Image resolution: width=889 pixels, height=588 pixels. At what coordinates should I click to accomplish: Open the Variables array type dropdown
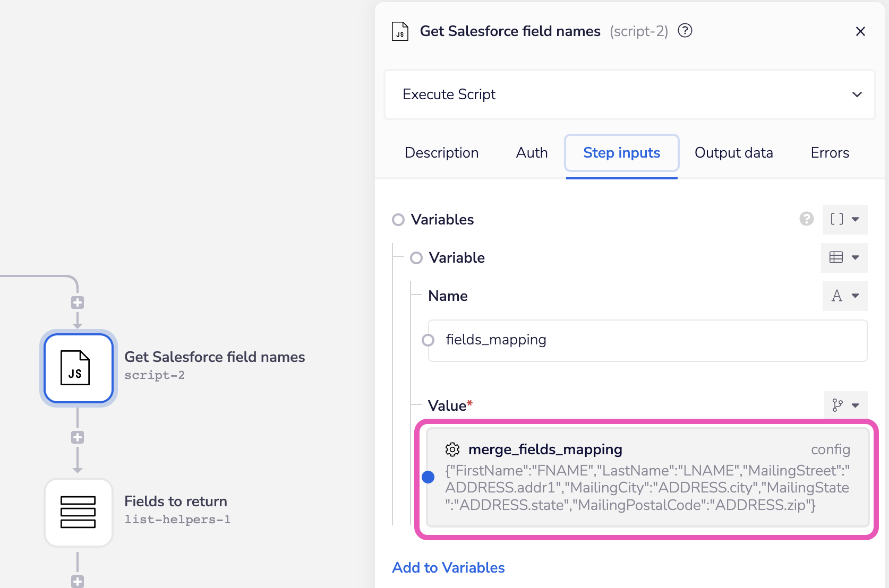844,219
